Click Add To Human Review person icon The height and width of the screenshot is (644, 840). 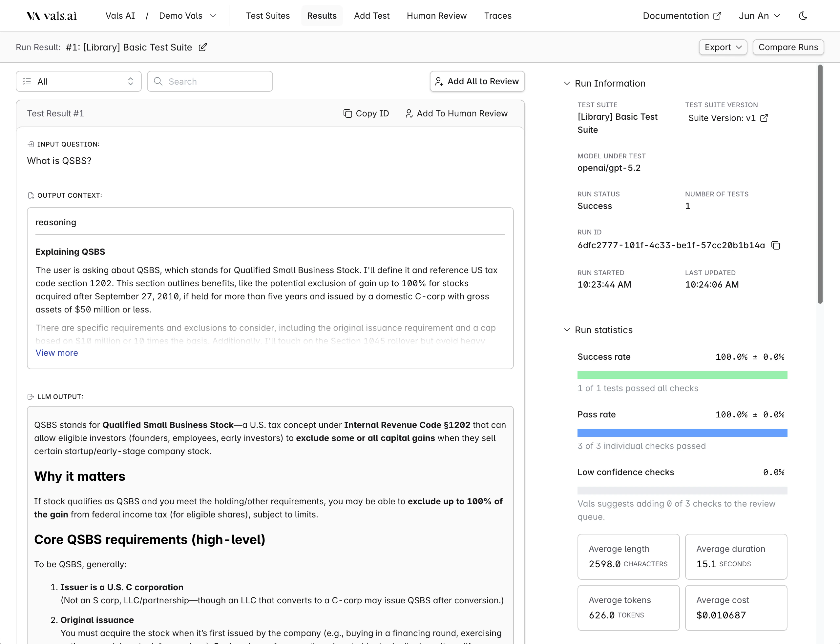click(409, 113)
